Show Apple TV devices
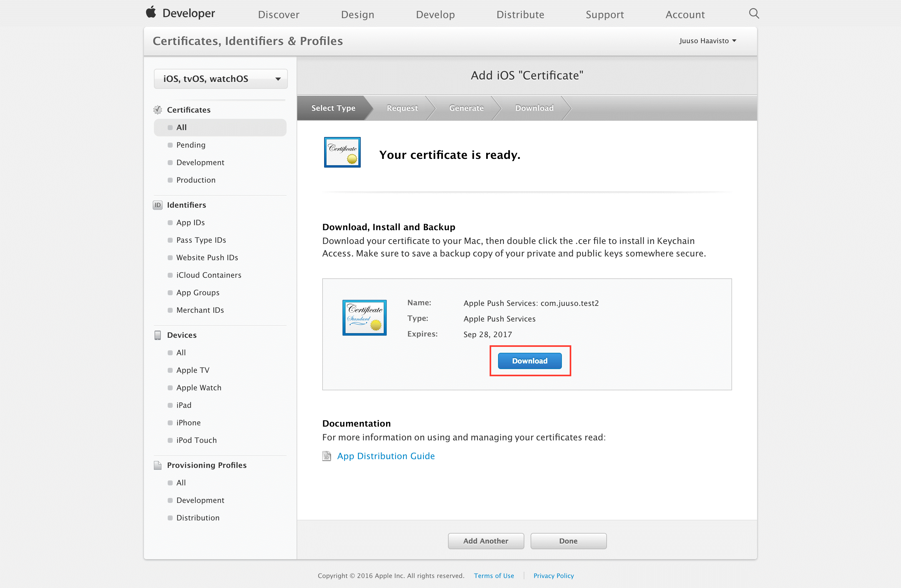Image resolution: width=901 pixels, height=588 pixels. [193, 370]
